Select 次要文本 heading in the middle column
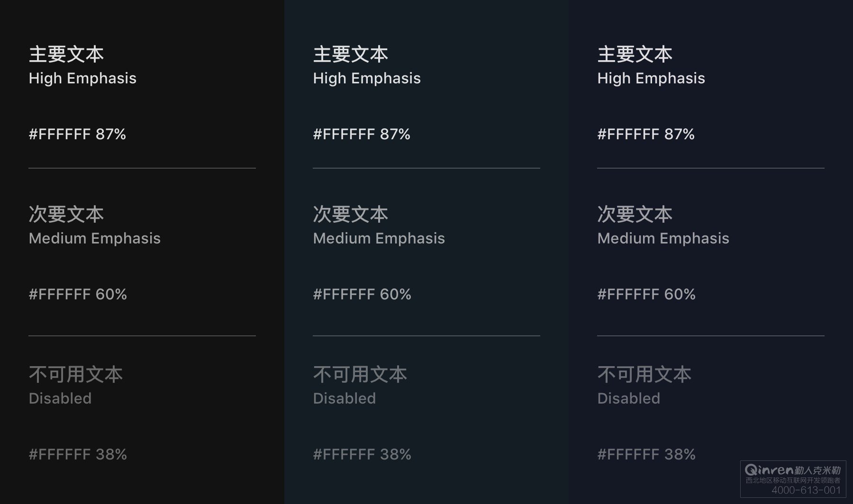 [351, 215]
